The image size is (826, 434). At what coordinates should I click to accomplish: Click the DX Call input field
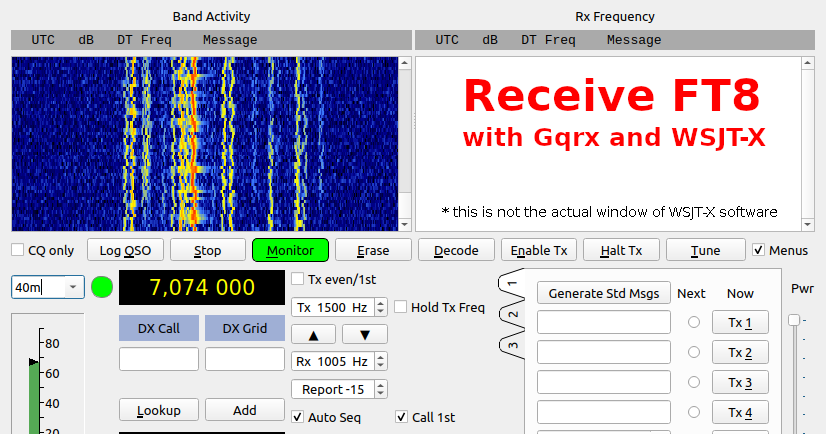[159, 359]
